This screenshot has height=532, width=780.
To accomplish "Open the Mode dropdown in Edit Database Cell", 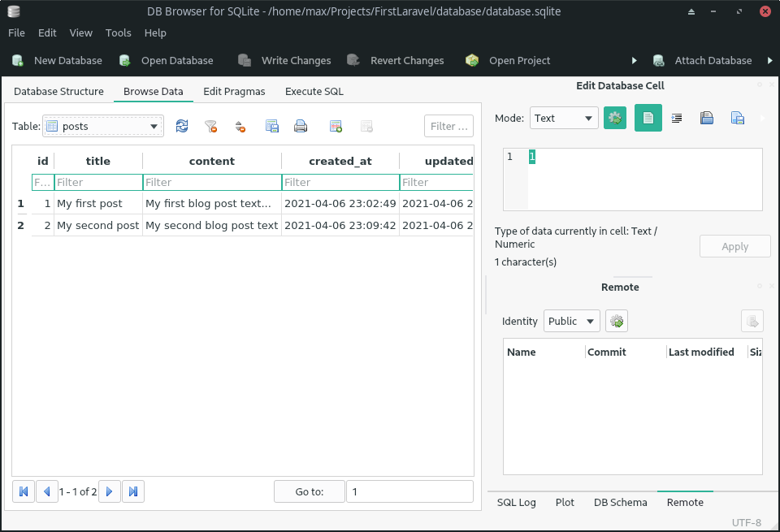I will coord(564,118).
